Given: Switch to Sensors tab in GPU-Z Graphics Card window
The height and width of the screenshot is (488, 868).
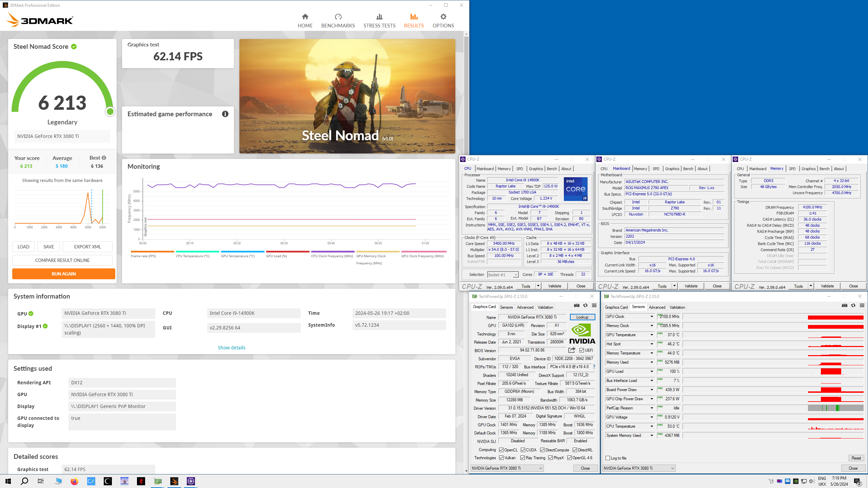Looking at the screenshot, I should click(506, 307).
